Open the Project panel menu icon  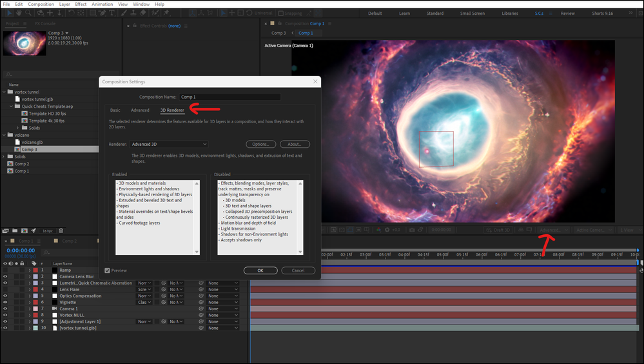point(24,23)
